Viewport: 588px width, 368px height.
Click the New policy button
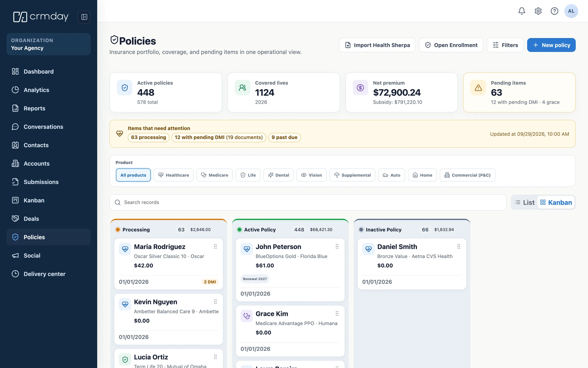pyautogui.click(x=551, y=45)
